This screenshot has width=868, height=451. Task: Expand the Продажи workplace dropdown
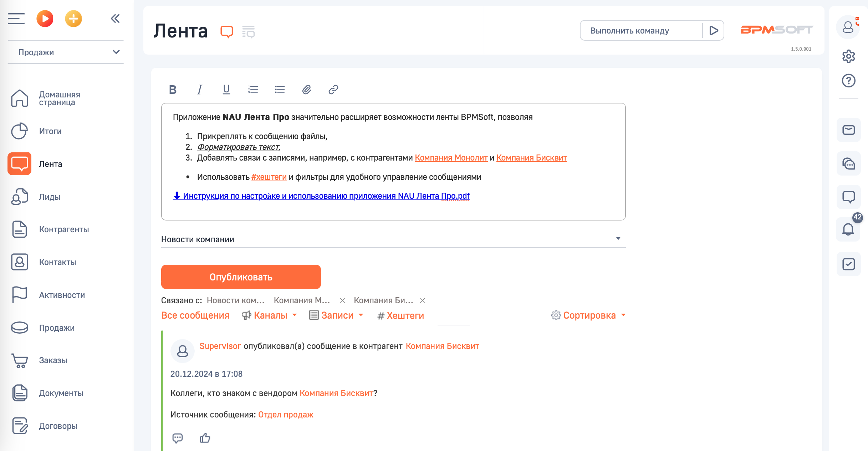[x=66, y=52]
